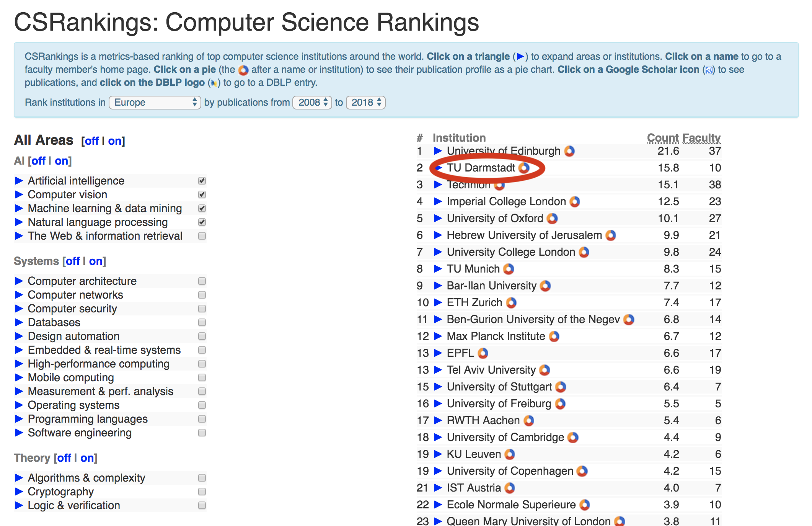
Task: Uncheck Machine learning & data mining checkbox
Action: pyautogui.click(x=202, y=208)
